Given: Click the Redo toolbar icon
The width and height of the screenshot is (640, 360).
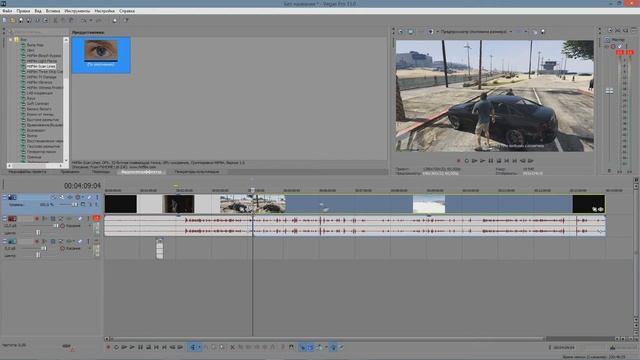Looking at the screenshot, I should tap(98, 20).
